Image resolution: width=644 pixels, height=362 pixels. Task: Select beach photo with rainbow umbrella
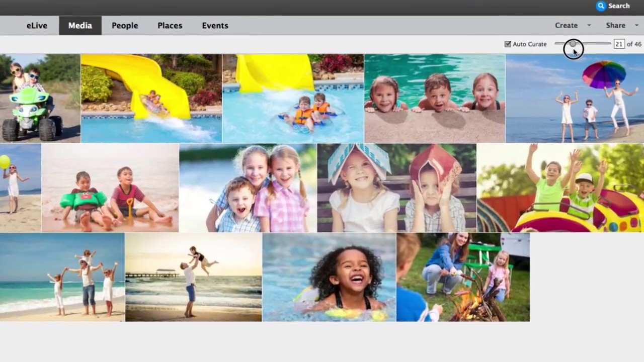coord(575,99)
